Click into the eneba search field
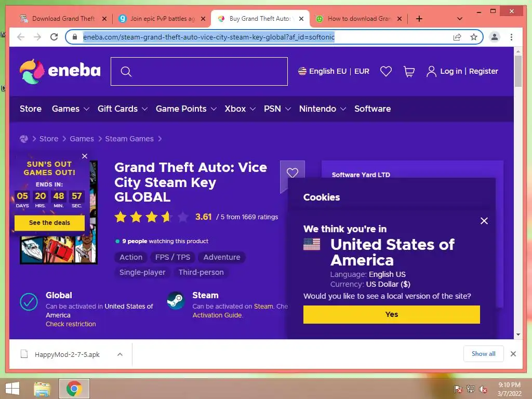 199,72
